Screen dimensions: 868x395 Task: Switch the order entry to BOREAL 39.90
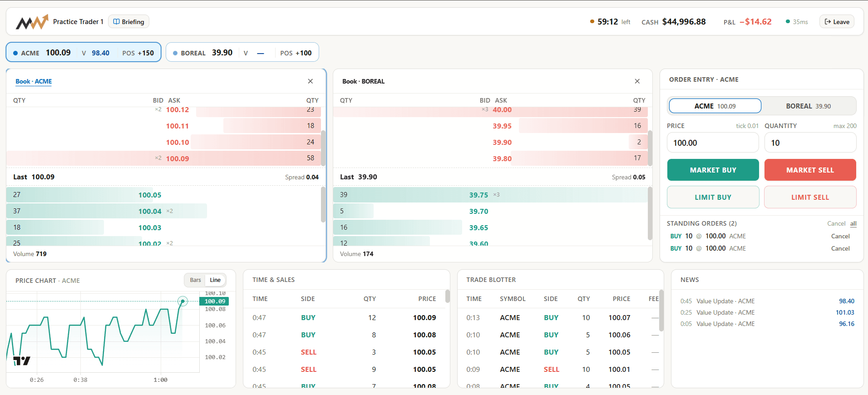pos(809,106)
